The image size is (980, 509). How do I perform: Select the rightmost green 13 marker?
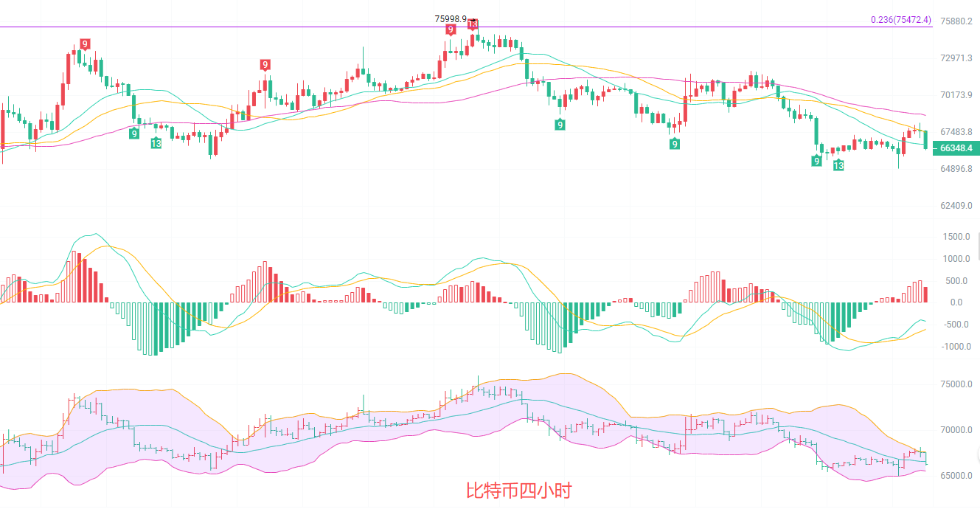(x=838, y=166)
